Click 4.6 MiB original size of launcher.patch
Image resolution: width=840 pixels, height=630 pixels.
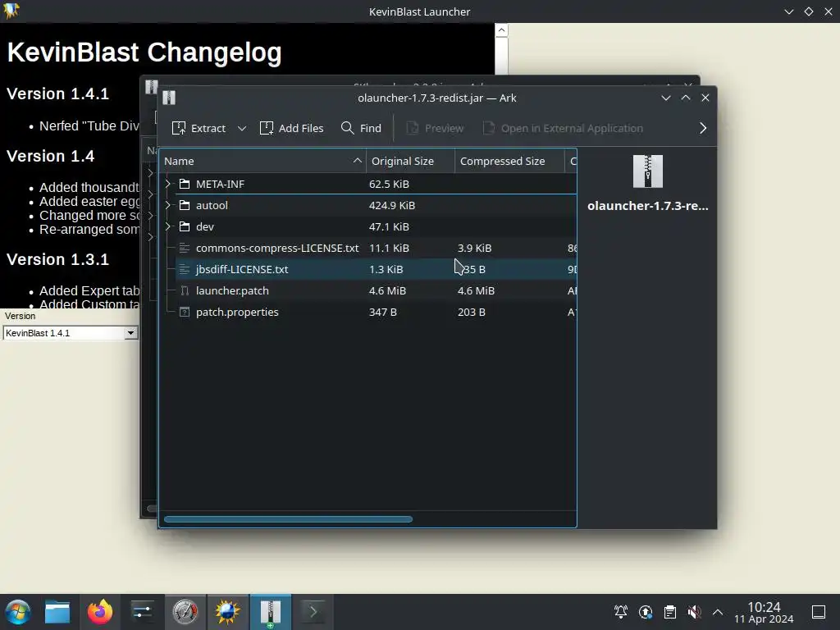click(x=387, y=291)
